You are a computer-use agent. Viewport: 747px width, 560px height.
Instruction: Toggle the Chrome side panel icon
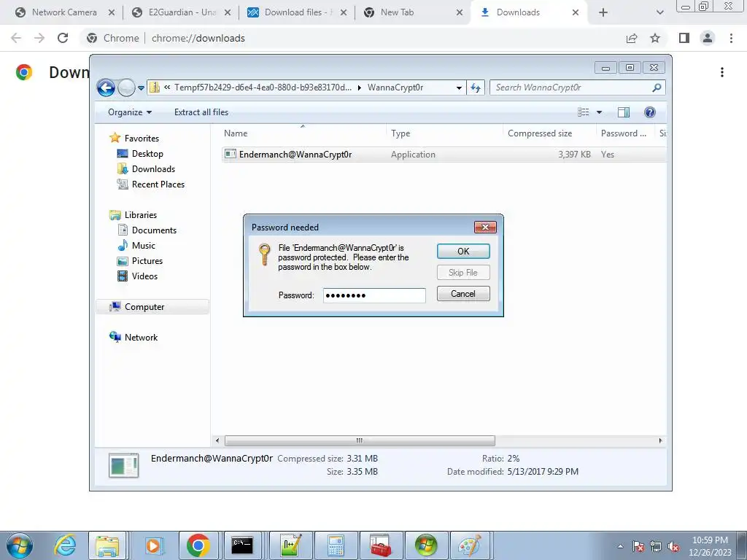tap(684, 38)
